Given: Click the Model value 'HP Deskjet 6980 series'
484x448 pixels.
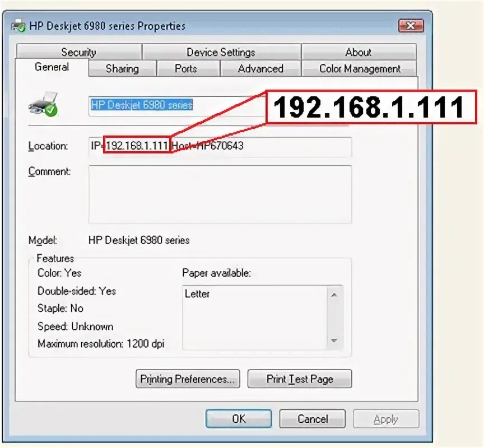Looking at the screenshot, I should [139, 240].
